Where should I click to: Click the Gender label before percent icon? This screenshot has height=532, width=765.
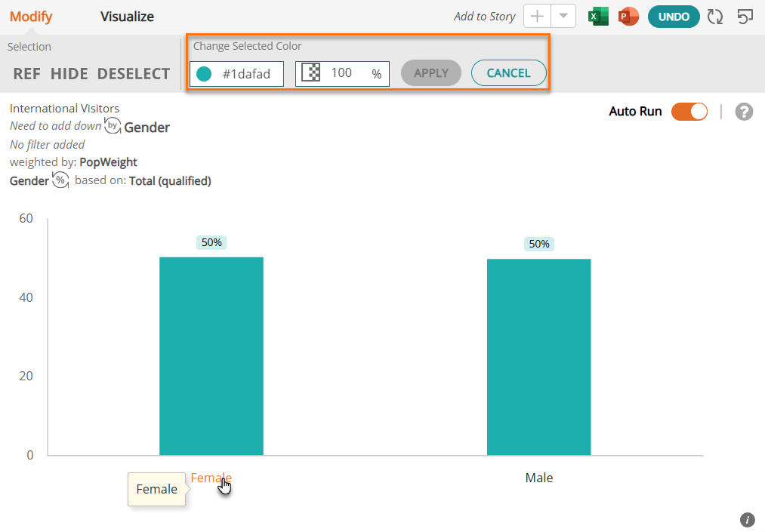(29, 181)
